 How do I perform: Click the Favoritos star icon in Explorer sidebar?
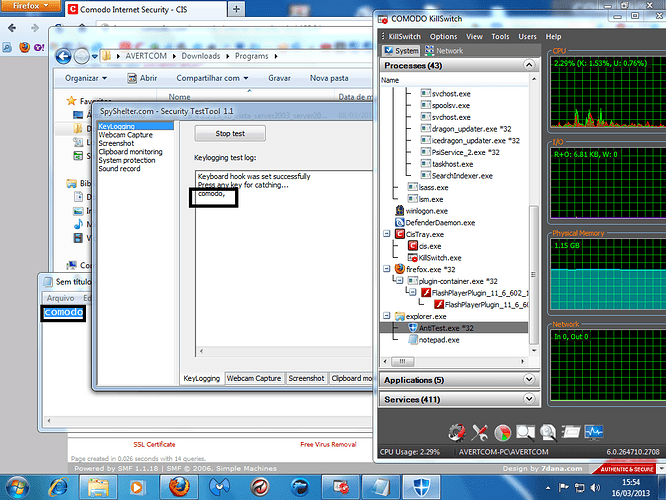[71, 101]
